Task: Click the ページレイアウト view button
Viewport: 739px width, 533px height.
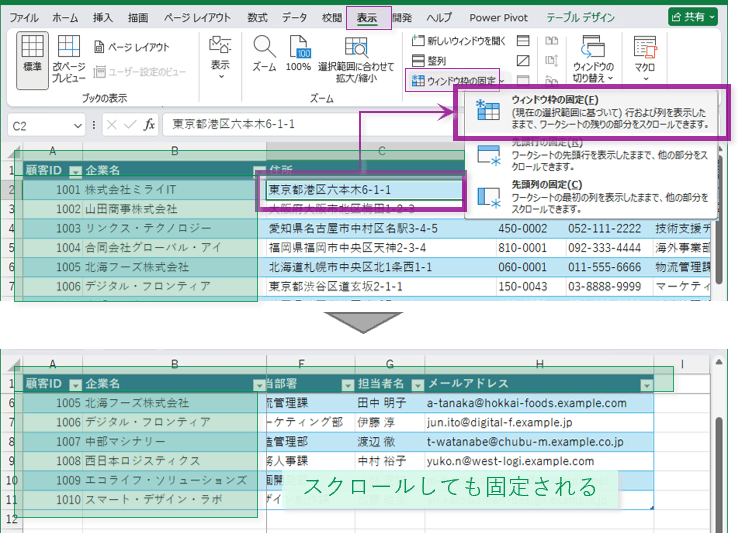Action: point(131,47)
